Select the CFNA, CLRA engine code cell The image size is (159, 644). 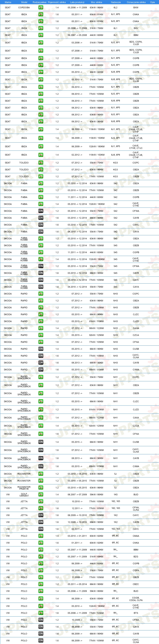136,509
